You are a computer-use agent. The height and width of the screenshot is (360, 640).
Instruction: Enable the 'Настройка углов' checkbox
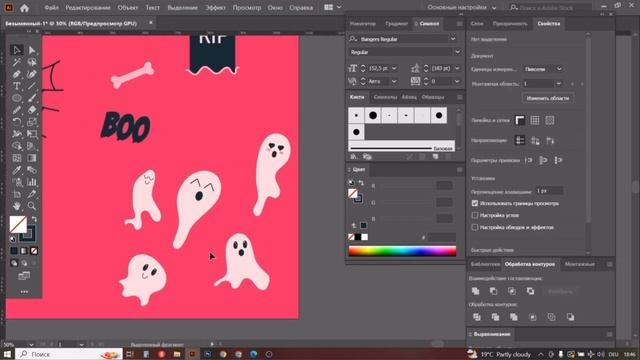[x=475, y=215]
